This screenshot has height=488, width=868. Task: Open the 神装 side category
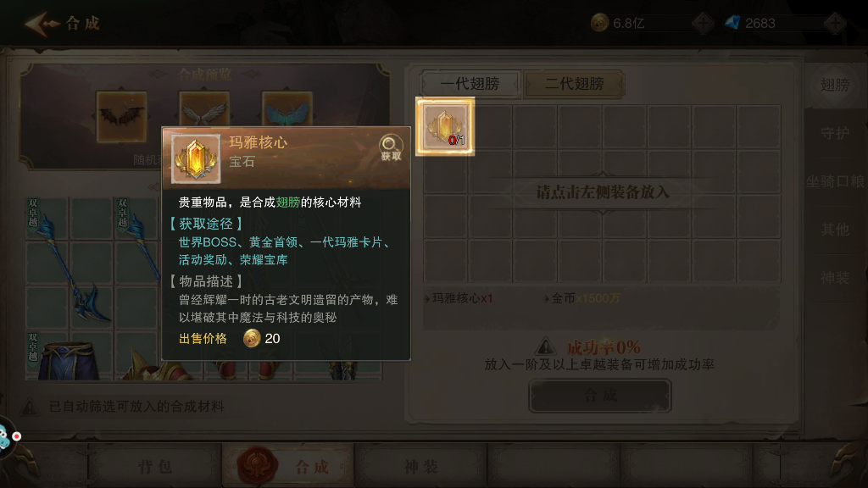click(835, 278)
